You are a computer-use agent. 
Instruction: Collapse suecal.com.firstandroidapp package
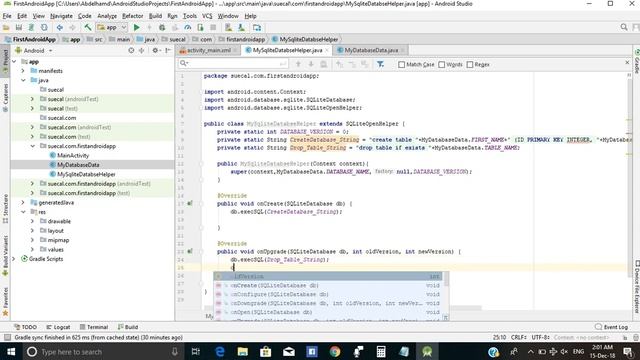click(x=32, y=146)
